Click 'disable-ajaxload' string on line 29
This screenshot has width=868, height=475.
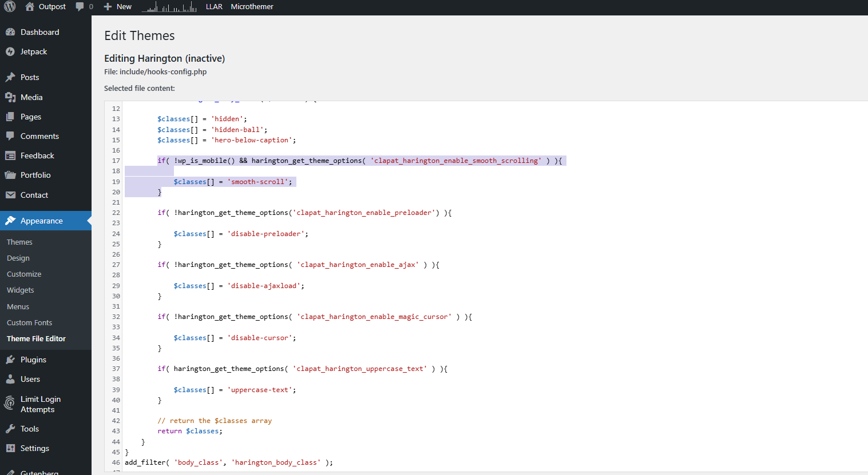(264, 286)
